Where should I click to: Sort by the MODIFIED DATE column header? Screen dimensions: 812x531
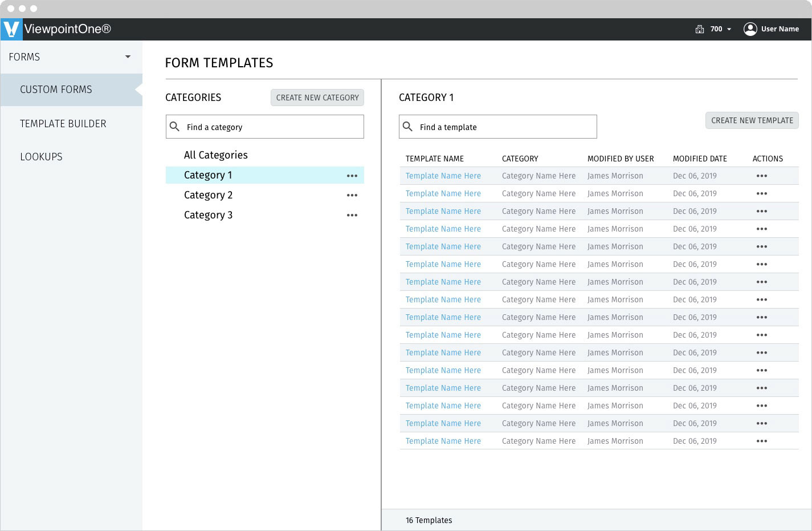tap(700, 159)
